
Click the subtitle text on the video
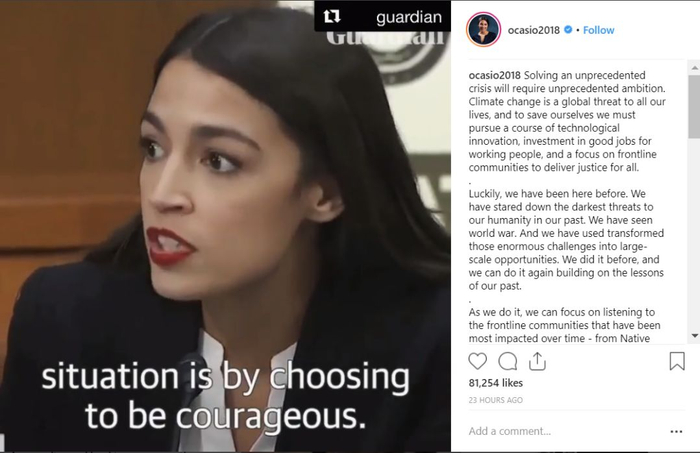click(225, 395)
